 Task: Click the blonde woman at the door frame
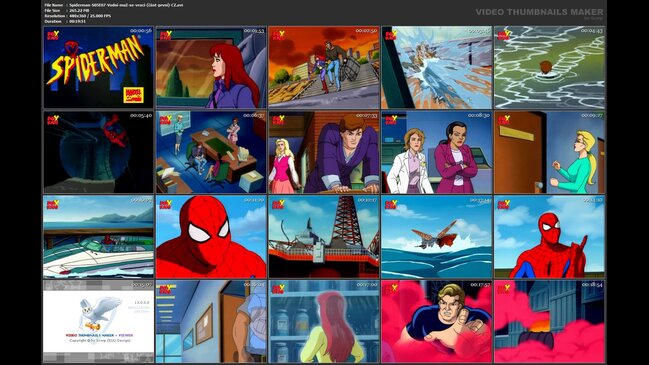549,152
